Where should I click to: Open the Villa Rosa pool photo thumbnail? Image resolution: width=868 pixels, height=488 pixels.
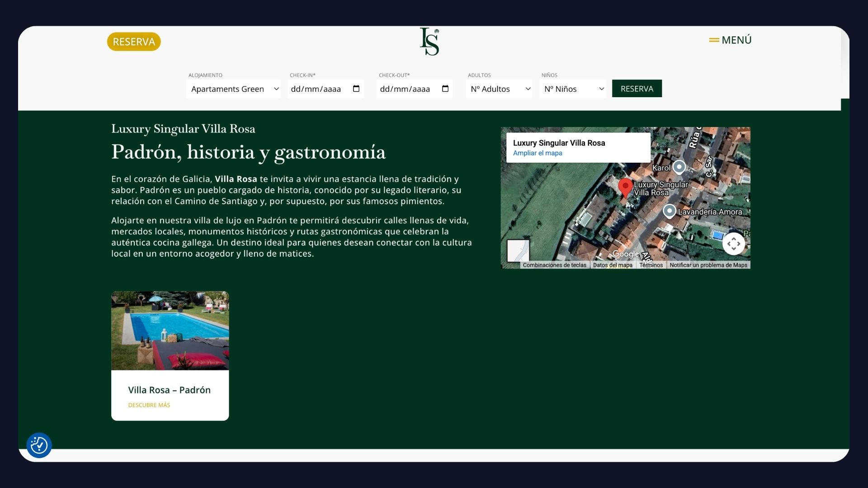click(x=170, y=330)
